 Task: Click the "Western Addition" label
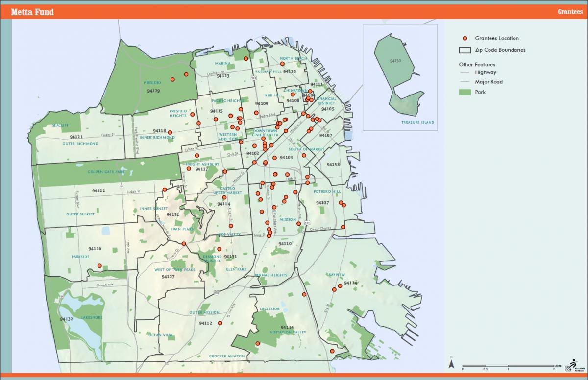228,137
